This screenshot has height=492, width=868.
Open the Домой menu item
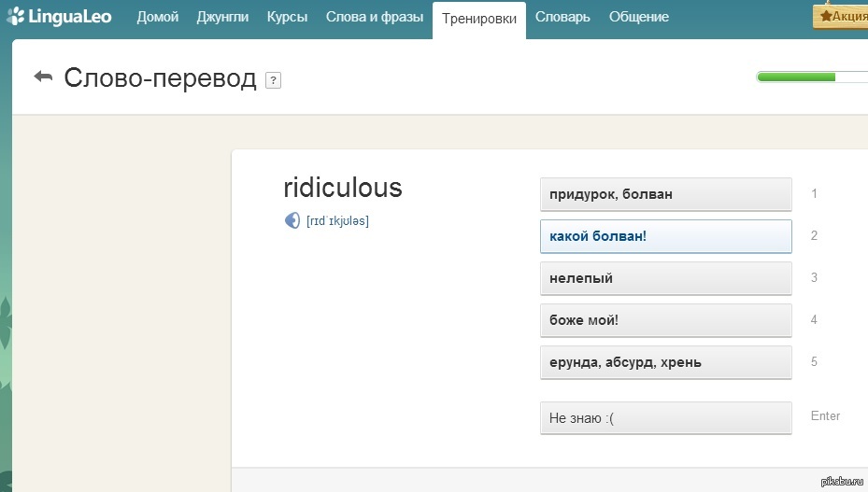click(x=157, y=17)
